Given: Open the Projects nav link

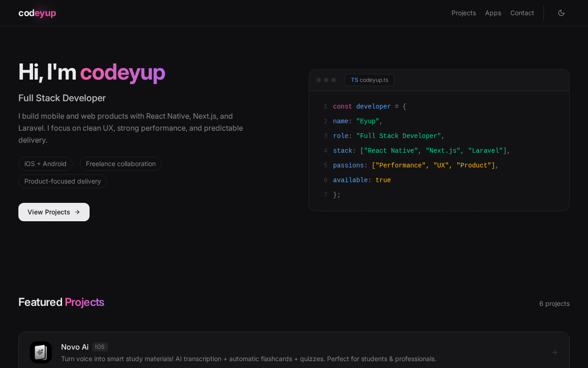Looking at the screenshot, I should 464,13.
